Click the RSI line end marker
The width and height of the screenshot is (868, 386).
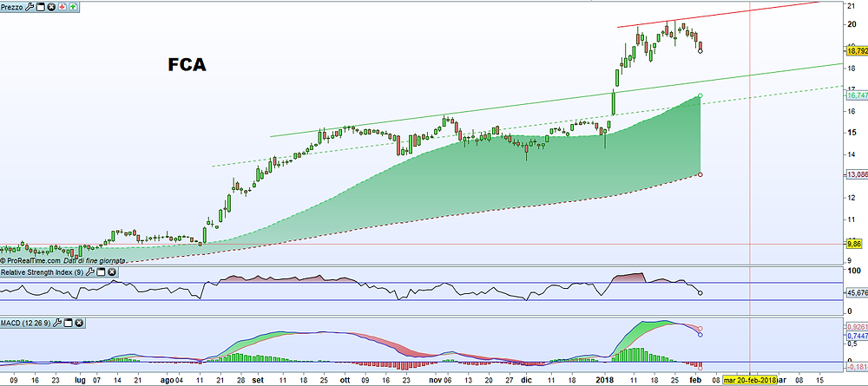coord(700,293)
